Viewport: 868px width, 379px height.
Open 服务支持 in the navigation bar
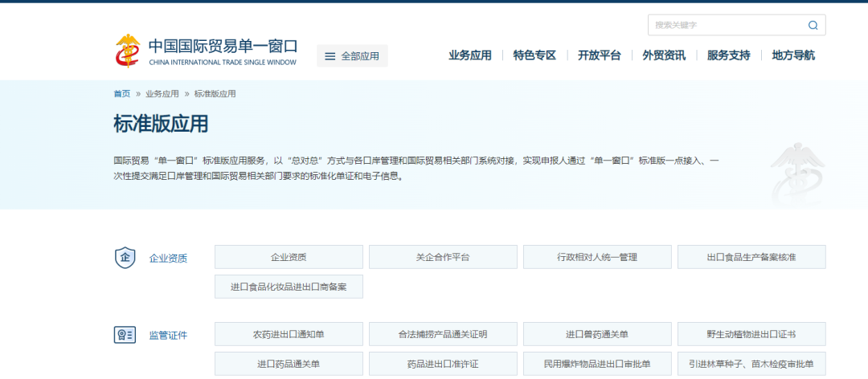[728, 55]
